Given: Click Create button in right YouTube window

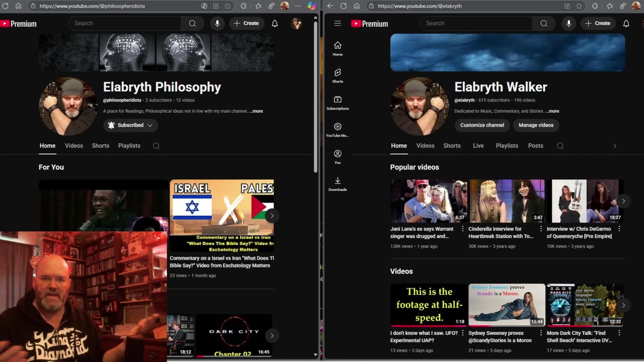Looking at the screenshot, I should [598, 23].
